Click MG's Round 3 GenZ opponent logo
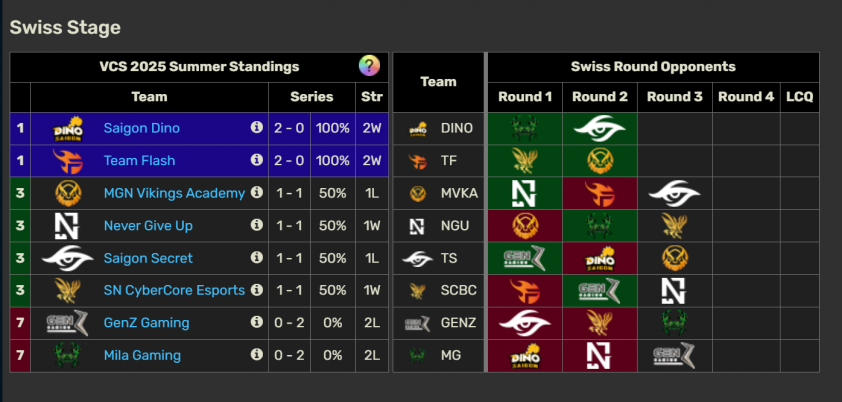The height and width of the screenshot is (402, 842). [674, 355]
